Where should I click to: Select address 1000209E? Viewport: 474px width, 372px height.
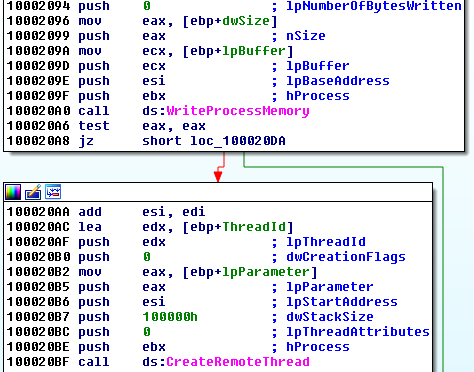coord(38,81)
